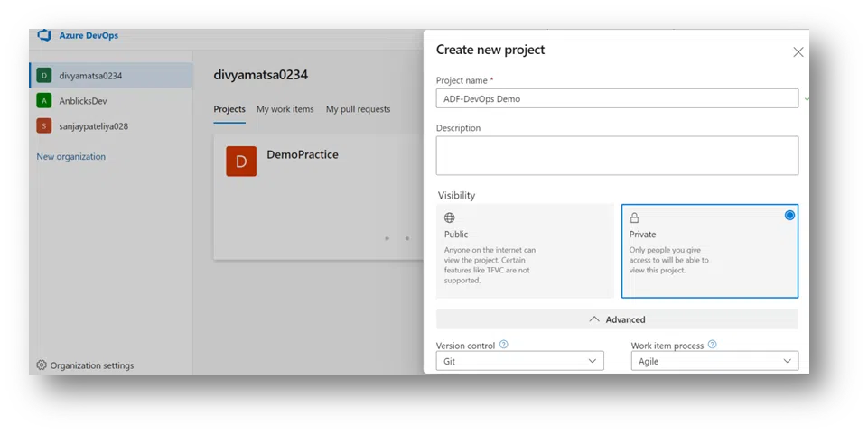Image resolution: width=868 pixels, height=434 pixels.
Task: Switch to the My work items tab
Action: pyautogui.click(x=285, y=109)
